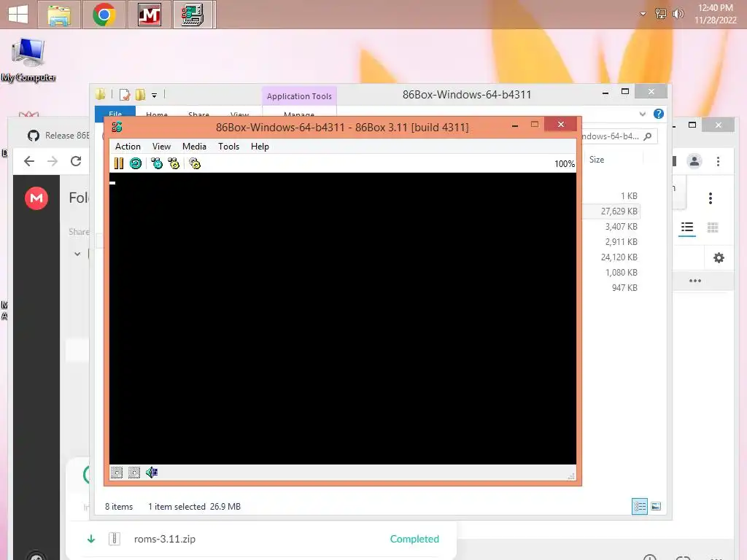Viewport: 747px width, 560px height.
Task: Switch Explorer to large icons view
Action: (656, 506)
